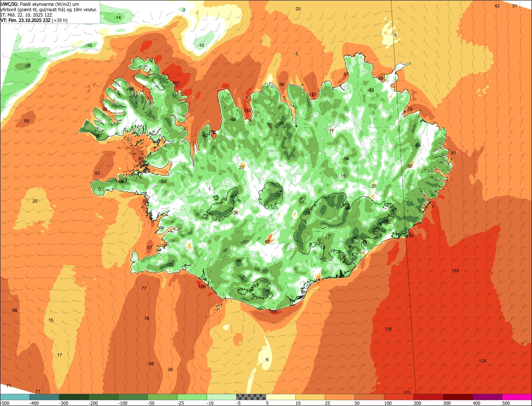The width and height of the screenshot is (532, 406).
Task: Click the map value '-7'
Action: pyautogui.click(x=183, y=10)
